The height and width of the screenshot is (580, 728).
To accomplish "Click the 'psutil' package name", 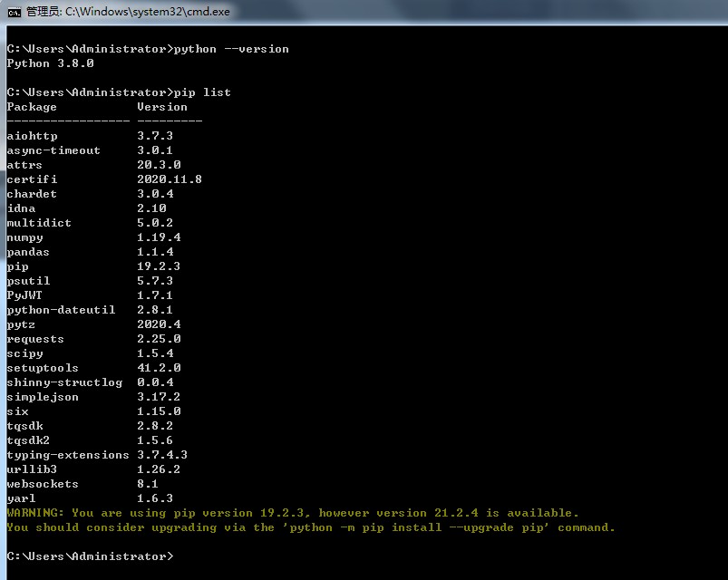I will 28,281.
